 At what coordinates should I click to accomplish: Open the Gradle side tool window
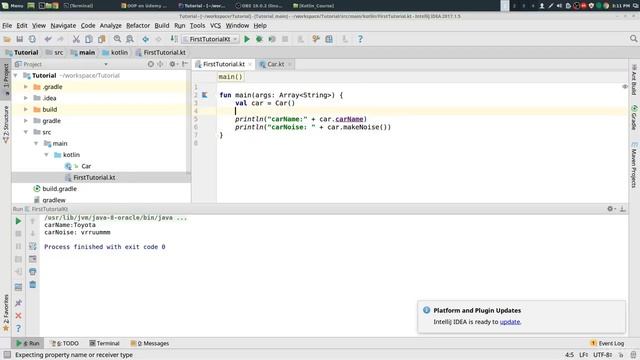tap(634, 118)
